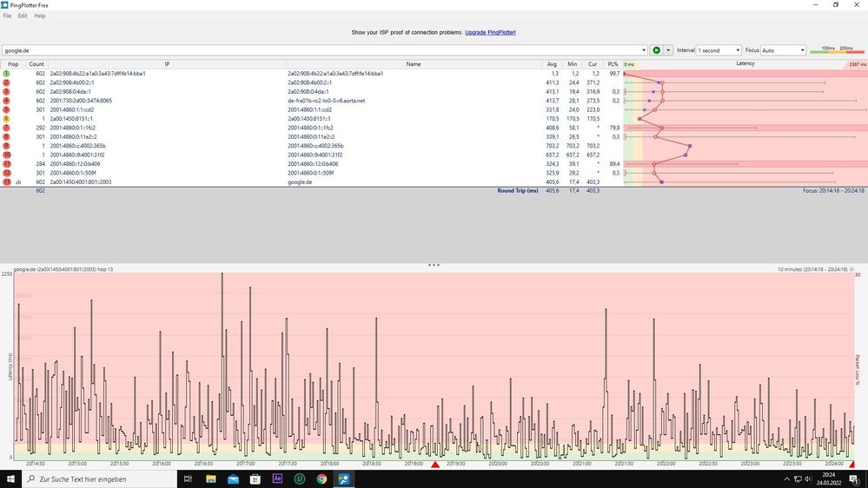Image resolution: width=868 pixels, height=488 pixels.
Task: Open the Focus dropdown showing Auto
Action: pyautogui.click(x=783, y=50)
